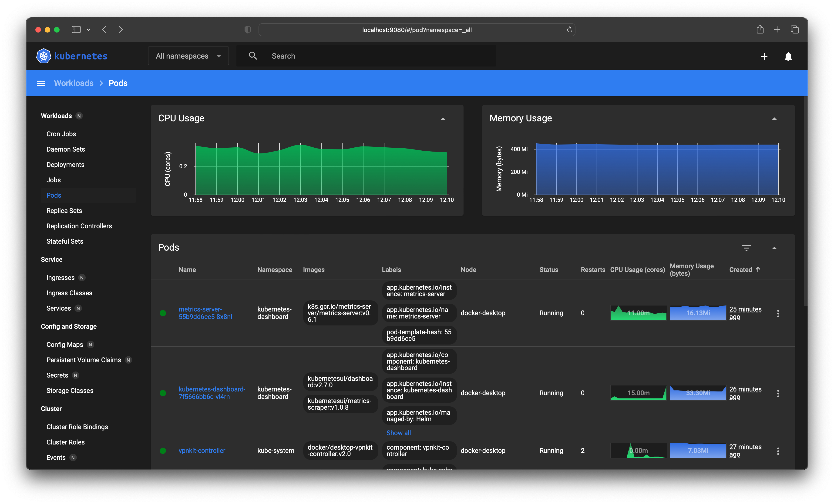Collapse the Memory Usage chart panel
This screenshot has width=834, height=504.
(774, 118)
